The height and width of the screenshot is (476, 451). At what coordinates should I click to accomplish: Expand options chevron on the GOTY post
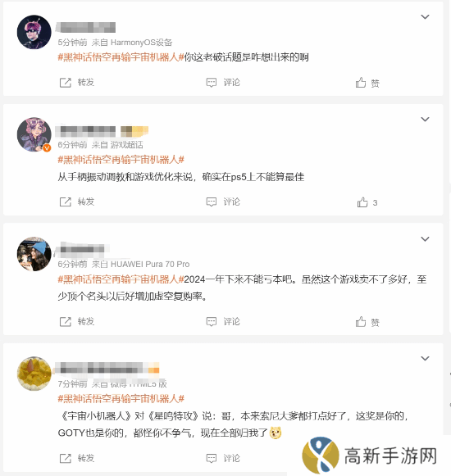pyautogui.click(x=425, y=358)
